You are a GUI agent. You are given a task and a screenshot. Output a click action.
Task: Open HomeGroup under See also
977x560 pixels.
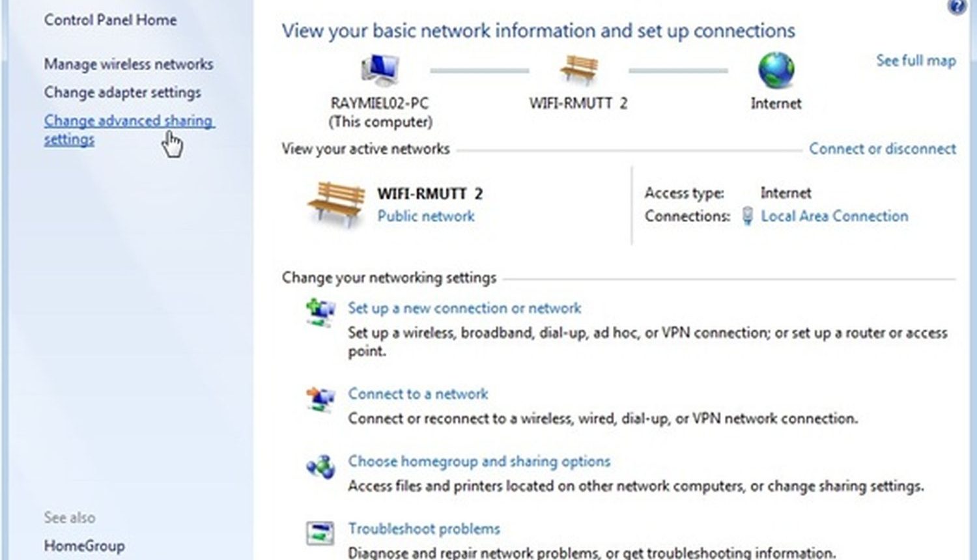pyautogui.click(x=84, y=546)
